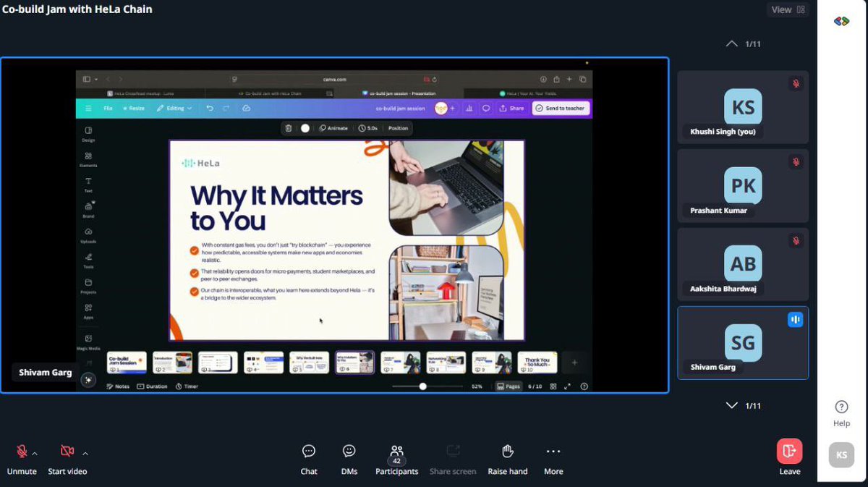
Task: Click the Canva Share button
Action: [511, 109]
